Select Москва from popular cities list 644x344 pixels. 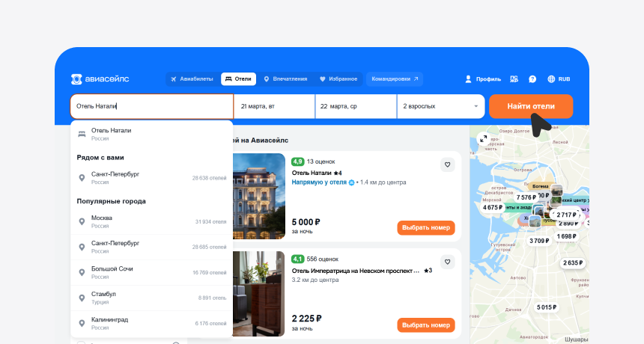(102, 221)
